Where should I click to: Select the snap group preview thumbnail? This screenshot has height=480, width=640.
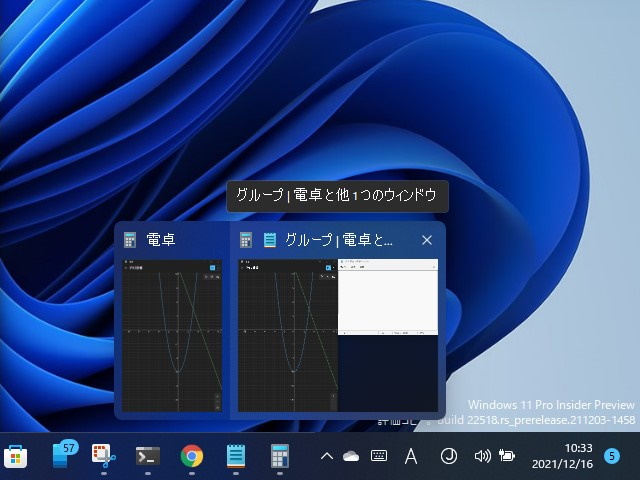tap(338, 336)
